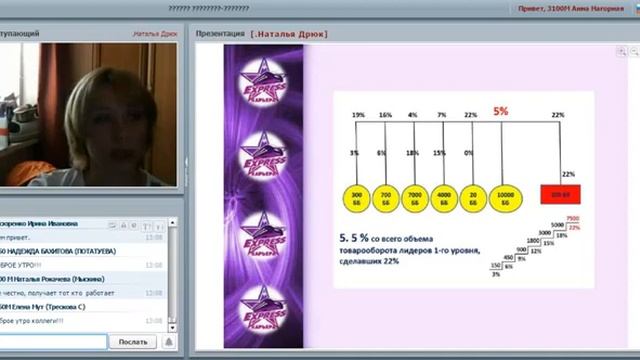Click the bell icon beside Послать

169,342
